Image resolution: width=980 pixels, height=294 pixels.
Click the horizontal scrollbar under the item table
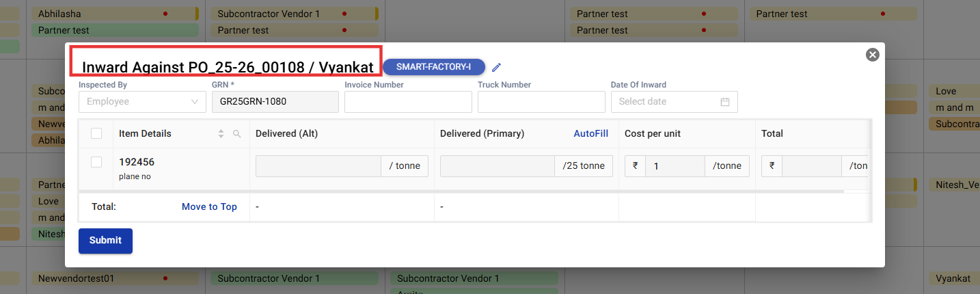(x=461, y=191)
